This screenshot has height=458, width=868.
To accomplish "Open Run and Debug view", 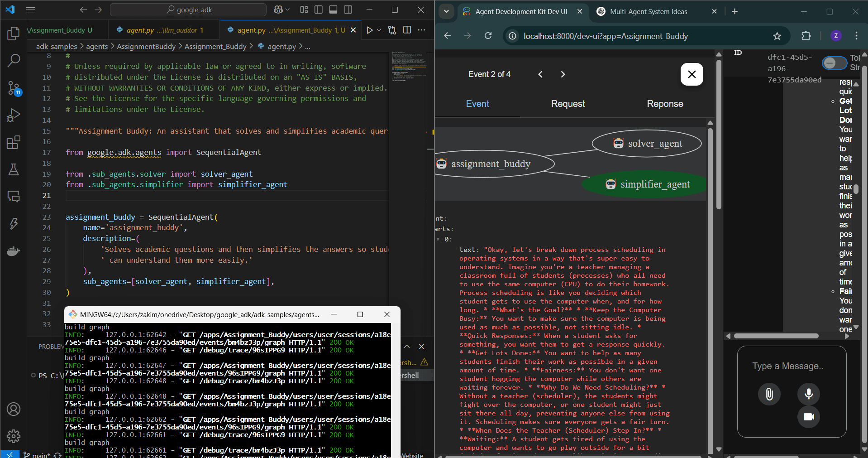I will (14, 115).
